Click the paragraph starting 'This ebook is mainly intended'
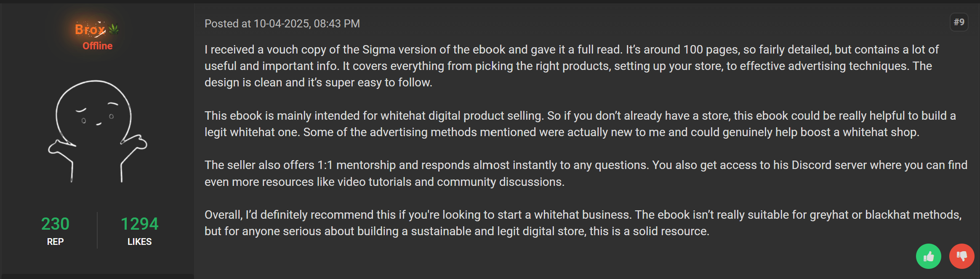The height and width of the screenshot is (279, 980). [580, 124]
